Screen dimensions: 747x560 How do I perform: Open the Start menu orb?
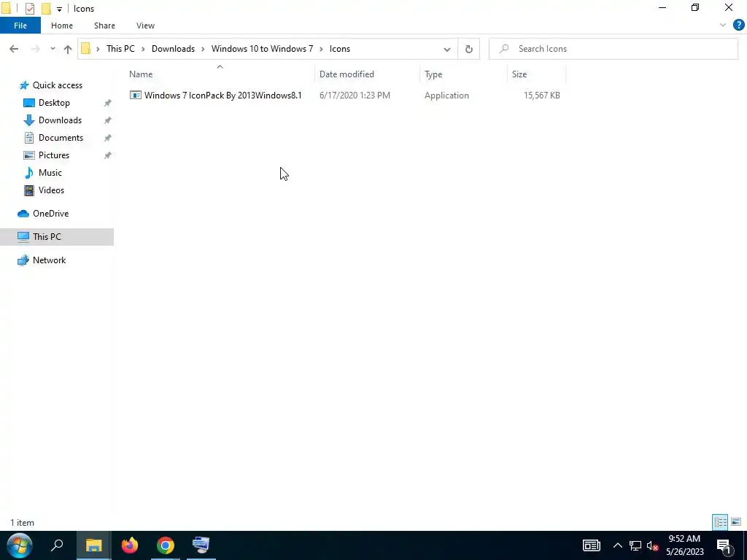(20, 545)
